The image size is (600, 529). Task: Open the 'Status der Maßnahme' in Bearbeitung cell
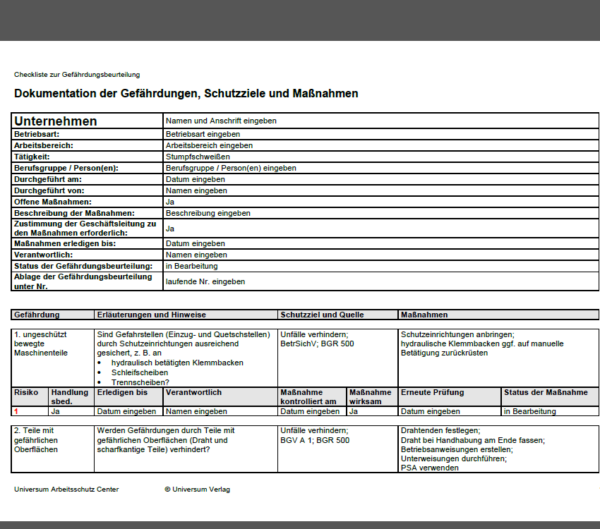[550, 411]
